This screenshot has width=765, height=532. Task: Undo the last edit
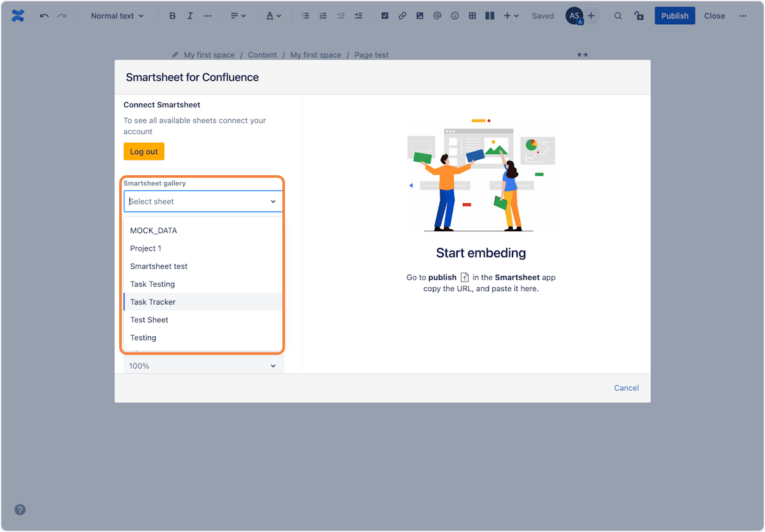click(x=44, y=16)
